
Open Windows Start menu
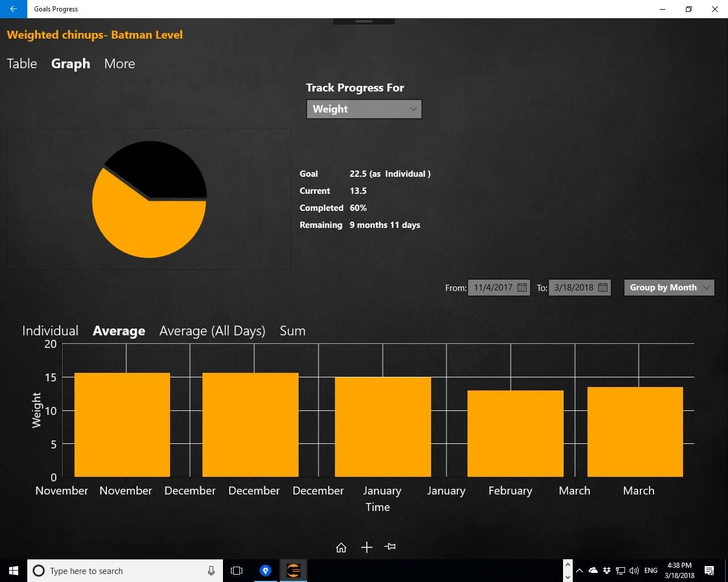pos(14,571)
